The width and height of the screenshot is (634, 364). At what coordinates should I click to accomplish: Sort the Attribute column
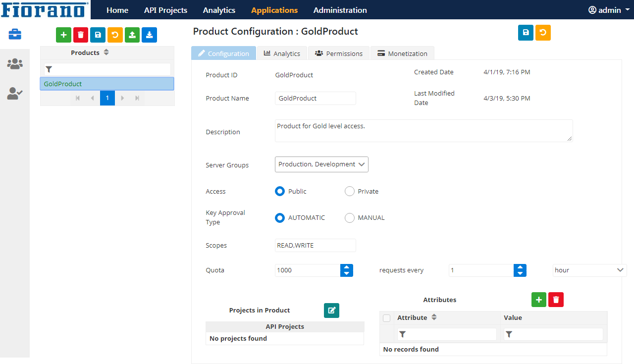(x=434, y=317)
